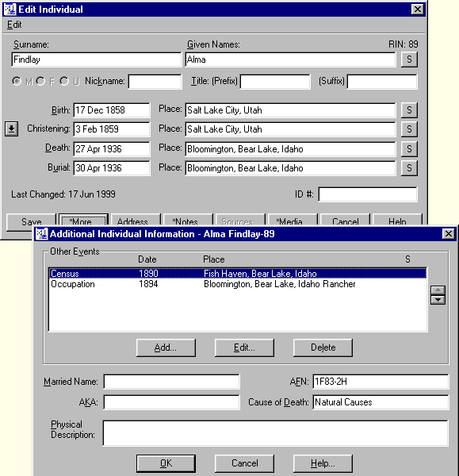Close the Additional Individual Information dialog
This screenshot has height=476, width=459.
tap(449, 234)
